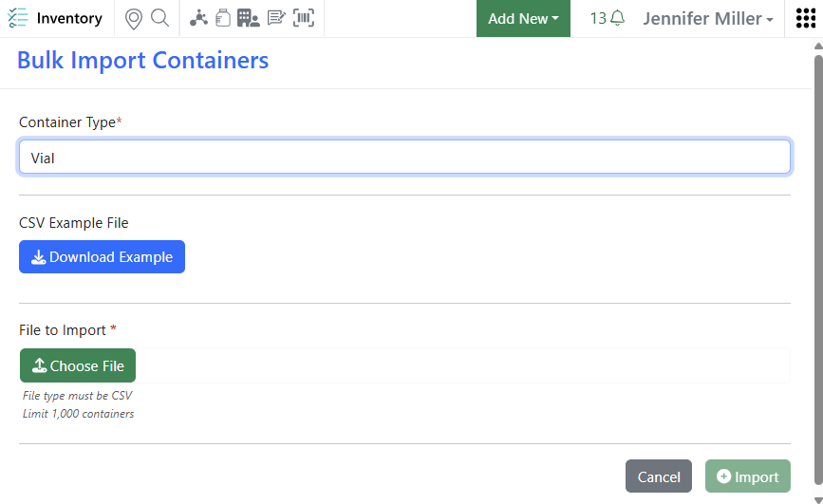Viewport: 823px width, 504px height.
Task: Open the building with person icon
Action: [249, 19]
